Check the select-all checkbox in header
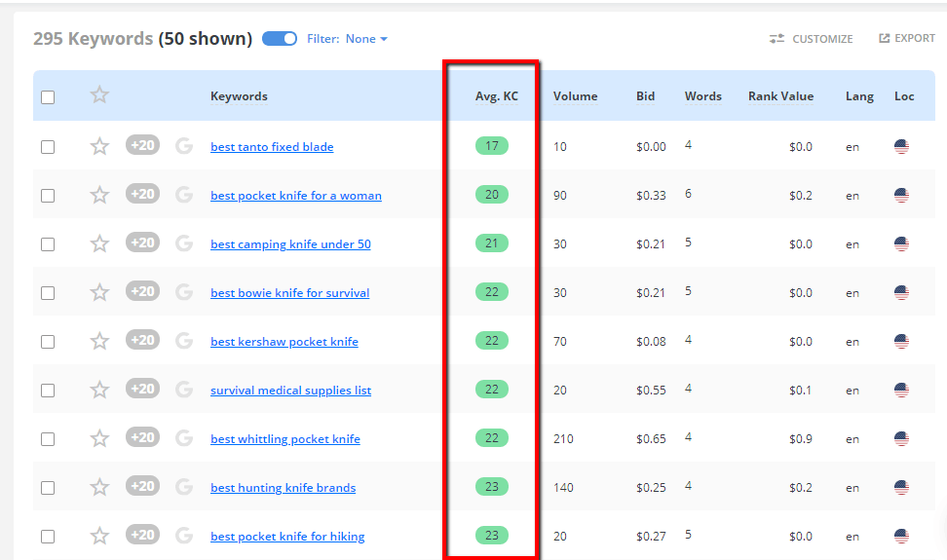947x560 pixels. coord(48,96)
